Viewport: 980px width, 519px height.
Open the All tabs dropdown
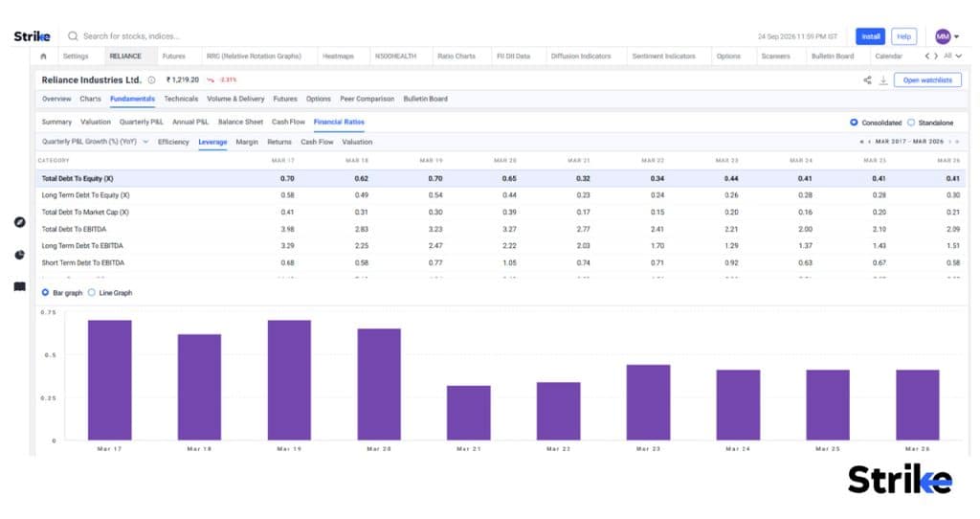coord(952,56)
